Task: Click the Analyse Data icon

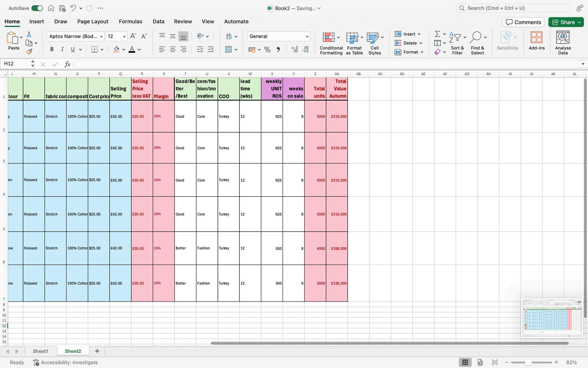Action: point(563,43)
